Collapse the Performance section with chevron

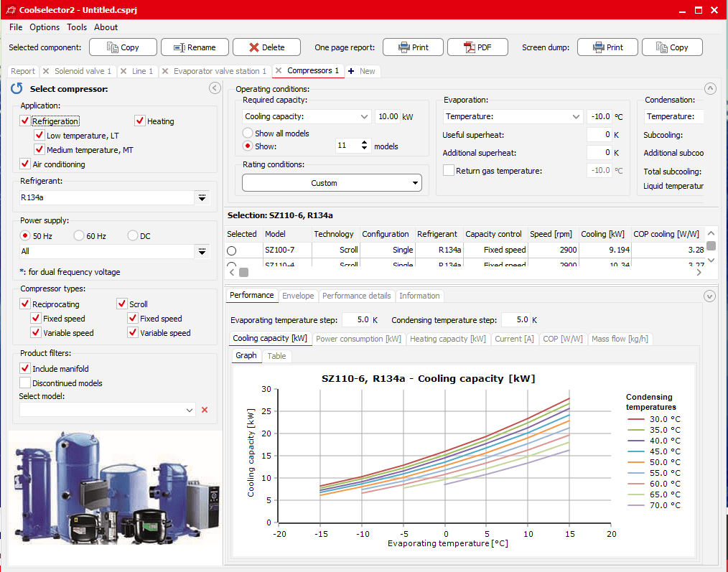point(710,296)
